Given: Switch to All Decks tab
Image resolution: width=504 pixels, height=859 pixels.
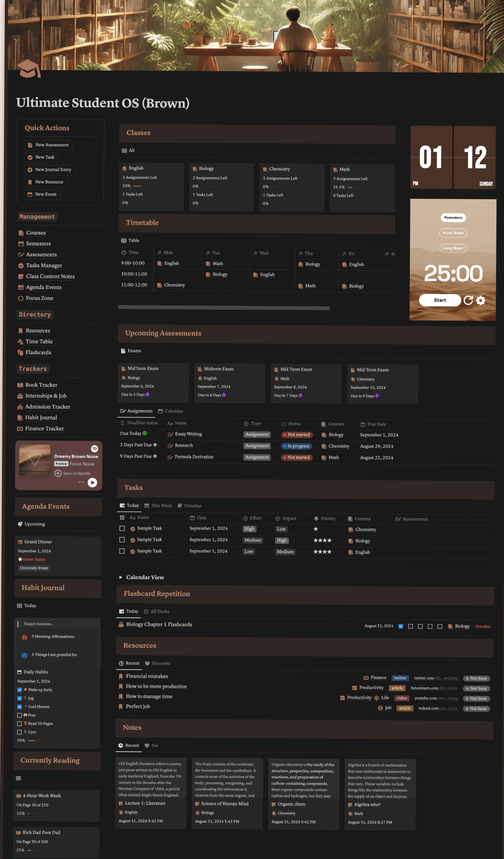Looking at the screenshot, I should (x=156, y=611).
